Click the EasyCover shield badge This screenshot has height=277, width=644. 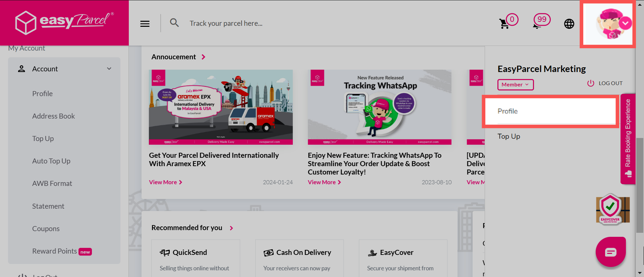click(x=612, y=209)
